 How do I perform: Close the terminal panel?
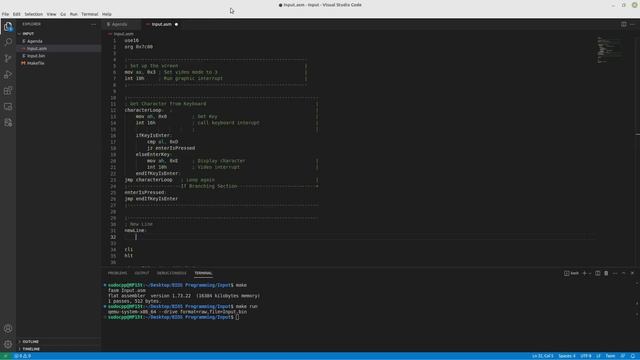(632, 273)
